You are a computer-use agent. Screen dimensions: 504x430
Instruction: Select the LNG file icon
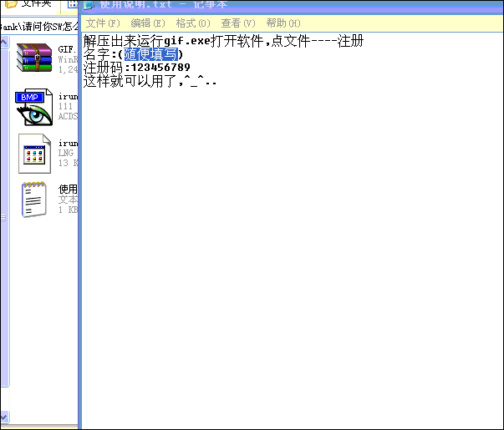(34, 154)
